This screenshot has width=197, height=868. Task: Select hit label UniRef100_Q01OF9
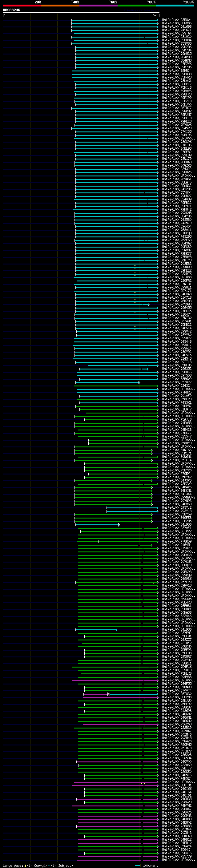pyautogui.click(x=177, y=396)
